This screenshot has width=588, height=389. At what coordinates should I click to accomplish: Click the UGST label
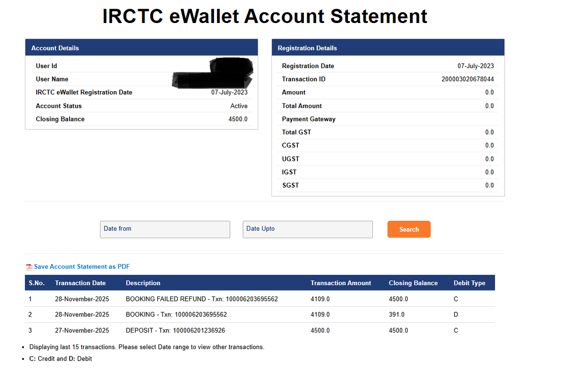pyautogui.click(x=291, y=159)
